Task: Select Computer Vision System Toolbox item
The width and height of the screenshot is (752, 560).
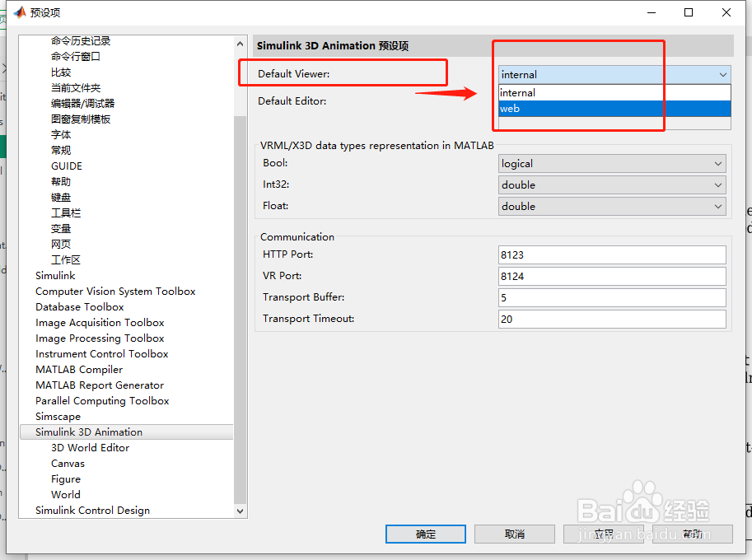Action: pyautogui.click(x=115, y=292)
